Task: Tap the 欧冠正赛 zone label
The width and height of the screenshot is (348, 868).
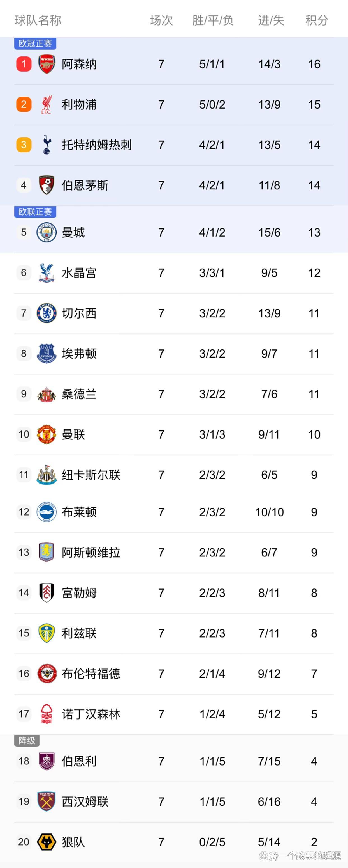Action: (x=35, y=43)
